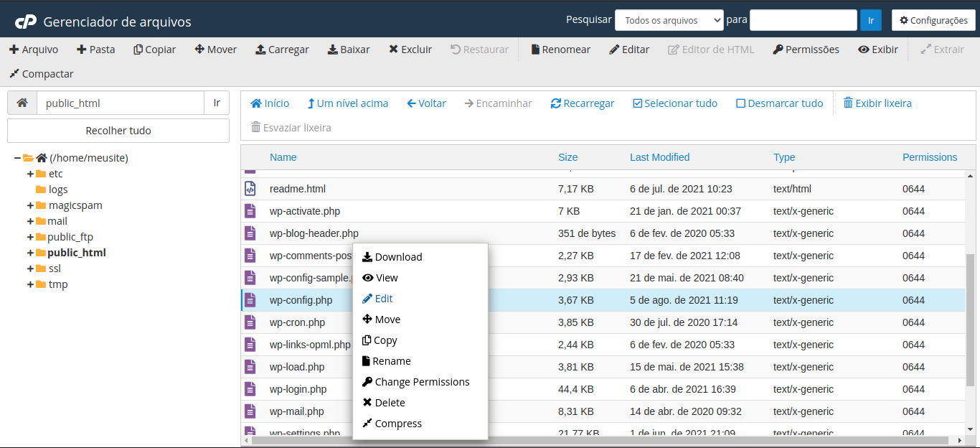
Task: Click the Exibir eye button
Action: tap(878, 50)
